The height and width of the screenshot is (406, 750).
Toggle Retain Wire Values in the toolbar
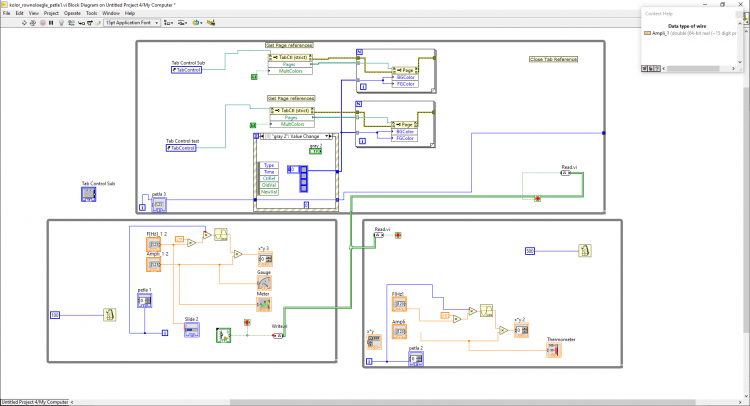click(71, 22)
